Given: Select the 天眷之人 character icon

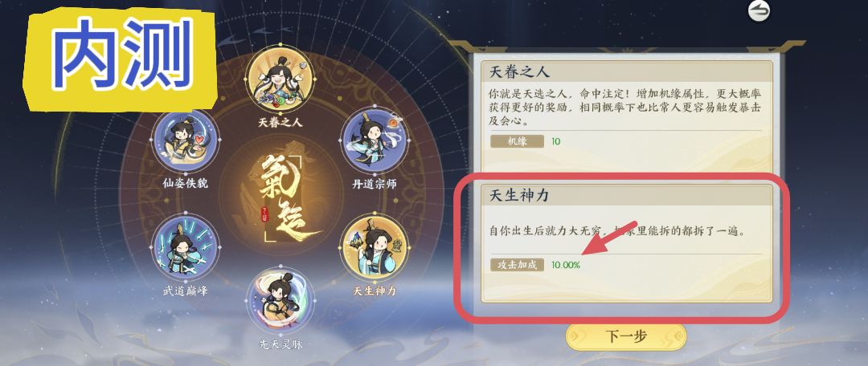Looking at the screenshot, I should point(280,81).
